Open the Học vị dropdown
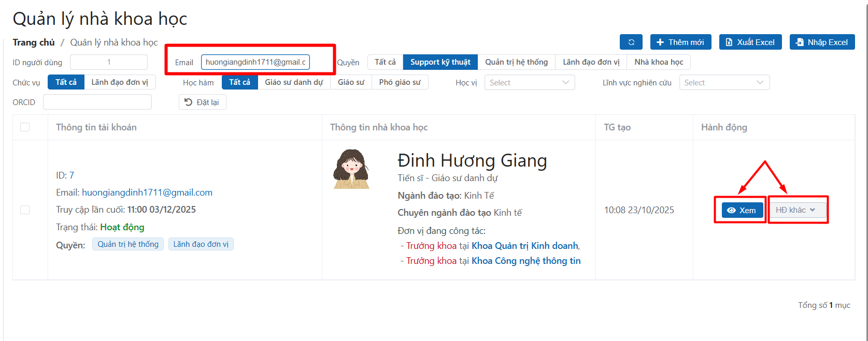Image resolution: width=868 pixels, height=341 pixels. 529,83
